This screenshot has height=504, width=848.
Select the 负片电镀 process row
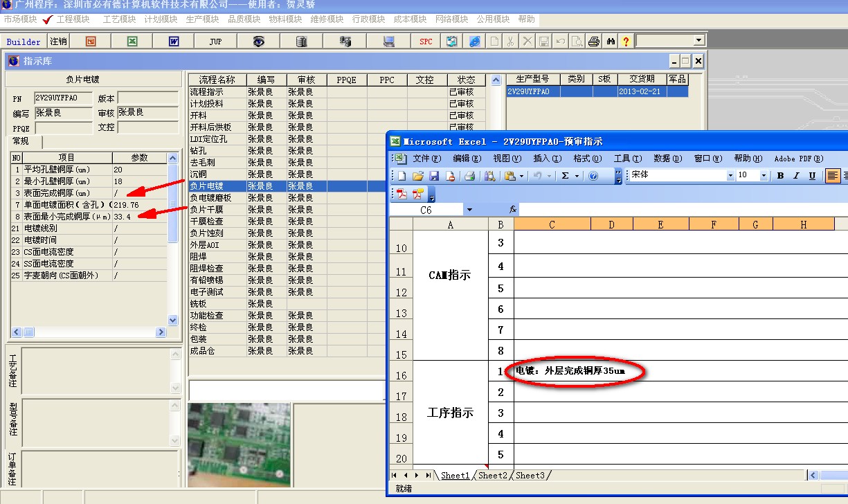tap(337, 186)
